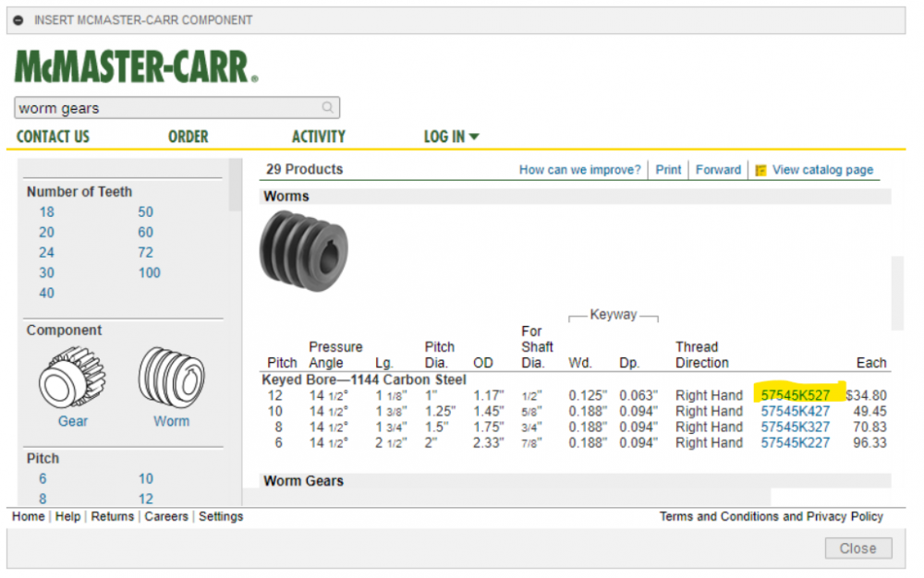Go to the Home footer link
The width and height of the screenshot is (924, 578).
(x=29, y=516)
